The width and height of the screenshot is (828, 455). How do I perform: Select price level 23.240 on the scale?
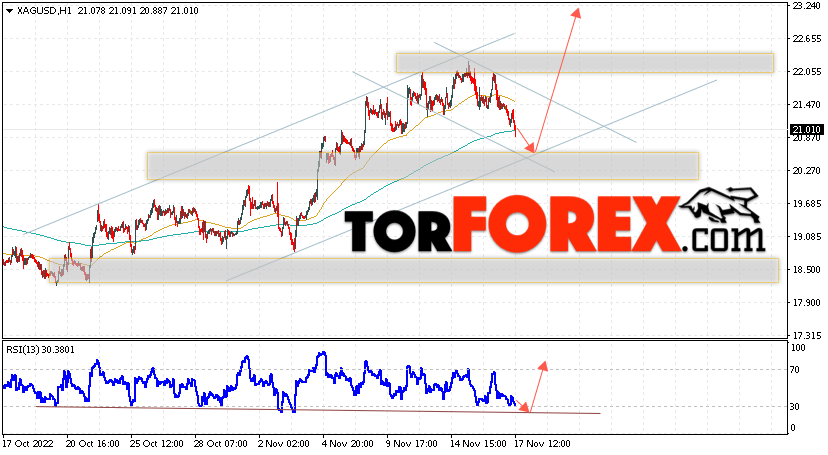pyautogui.click(x=806, y=6)
